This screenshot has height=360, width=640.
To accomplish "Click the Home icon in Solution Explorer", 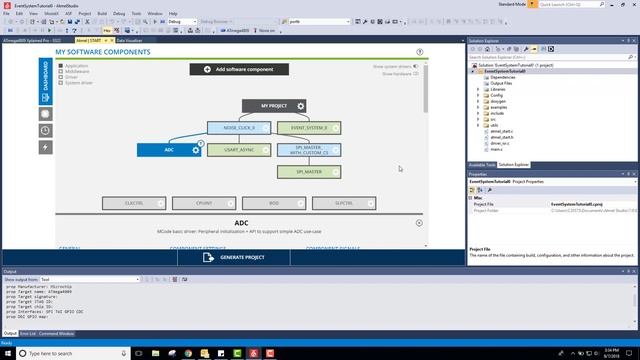I will coord(487,49).
